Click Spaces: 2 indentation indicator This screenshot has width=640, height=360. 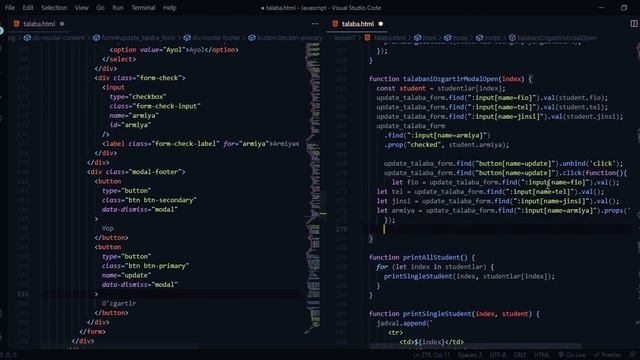pyautogui.click(x=469, y=355)
